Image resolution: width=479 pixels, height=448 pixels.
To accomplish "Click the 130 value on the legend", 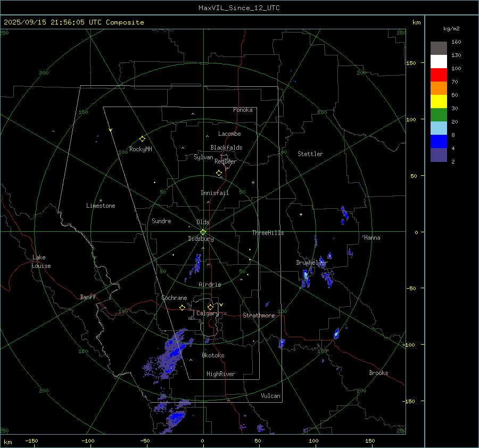I will tap(456, 55).
